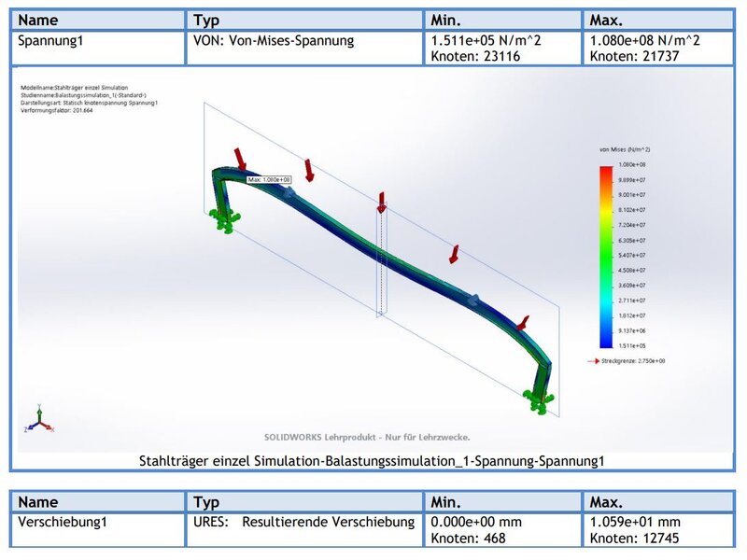Image resolution: width=747 pixels, height=560 pixels.
Task: Select the green fixture symbols at left beam end
Action: tap(224, 218)
